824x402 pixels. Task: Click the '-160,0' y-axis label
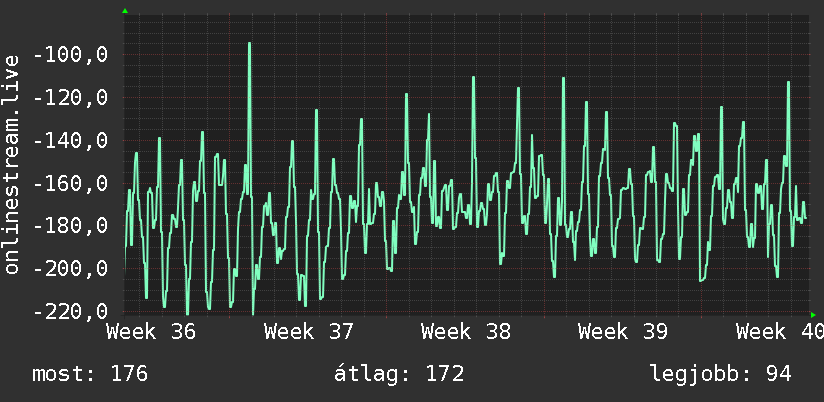(71, 184)
